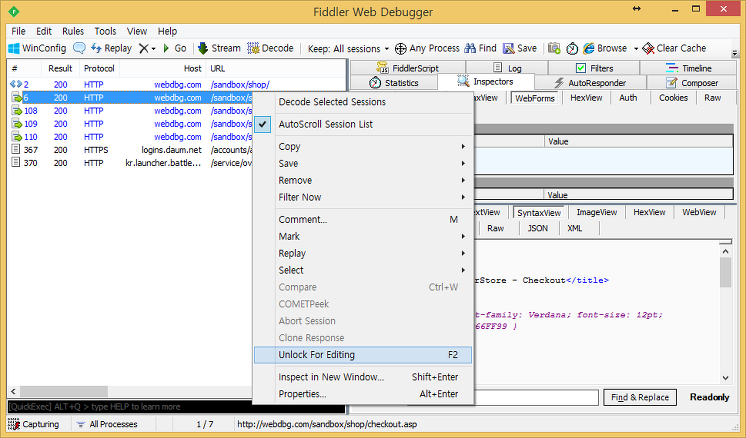Click the Remove X toolbar icon

(144, 48)
